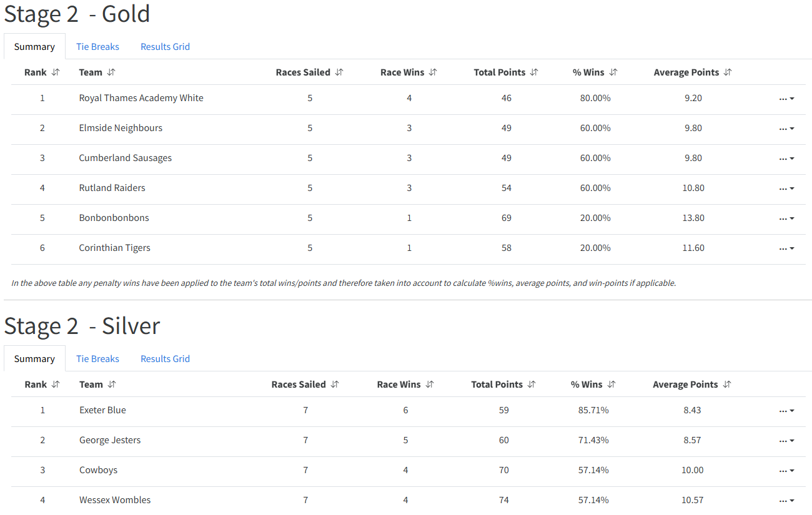Open Gold Results Grid tab
Image resolution: width=812 pixels, height=515 pixels.
165,47
